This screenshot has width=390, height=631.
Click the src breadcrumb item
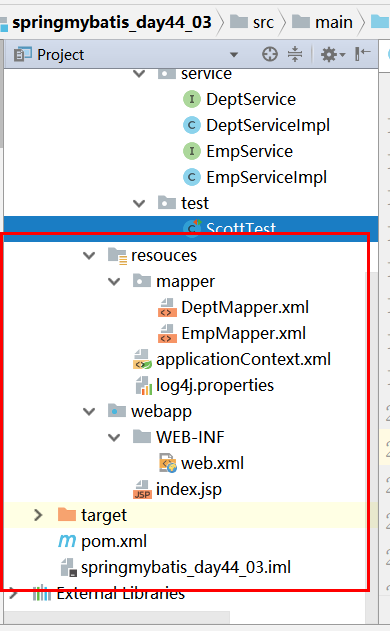252,22
